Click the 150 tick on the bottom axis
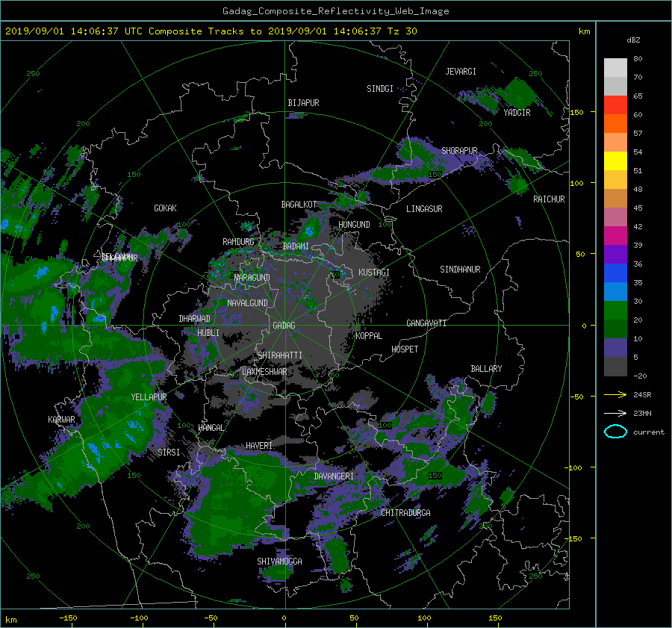This screenshot has height=628, width=672. 495,618
